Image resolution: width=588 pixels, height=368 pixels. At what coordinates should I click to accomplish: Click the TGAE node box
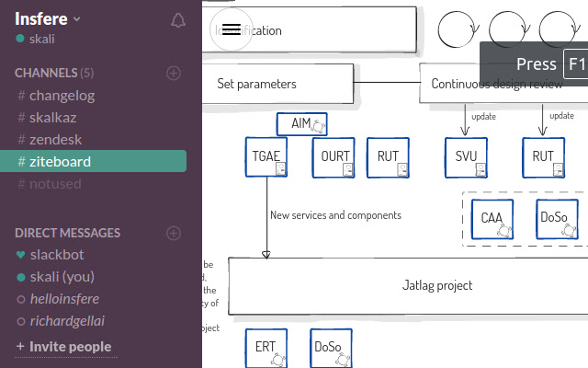[266, 157]
